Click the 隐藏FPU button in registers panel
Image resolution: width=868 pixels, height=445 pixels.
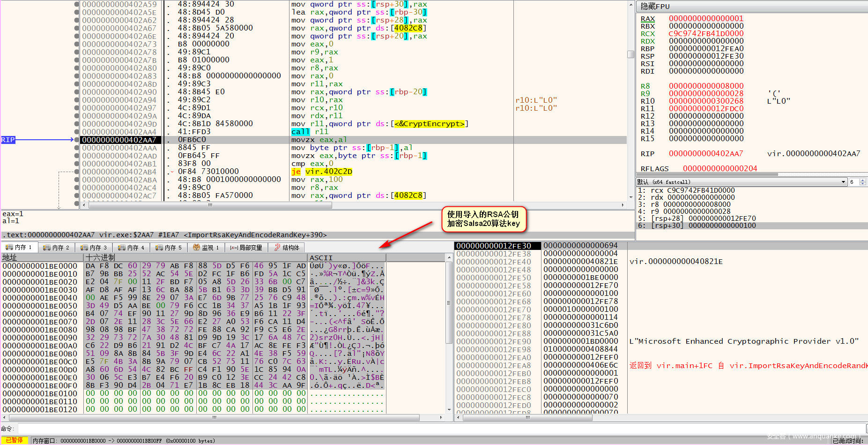click(655, 6)
